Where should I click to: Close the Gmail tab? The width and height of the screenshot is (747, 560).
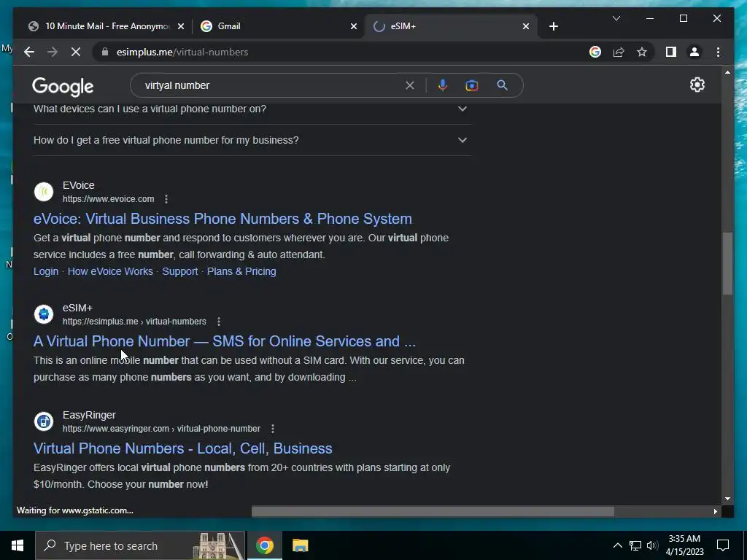click(x=354, y=26)
